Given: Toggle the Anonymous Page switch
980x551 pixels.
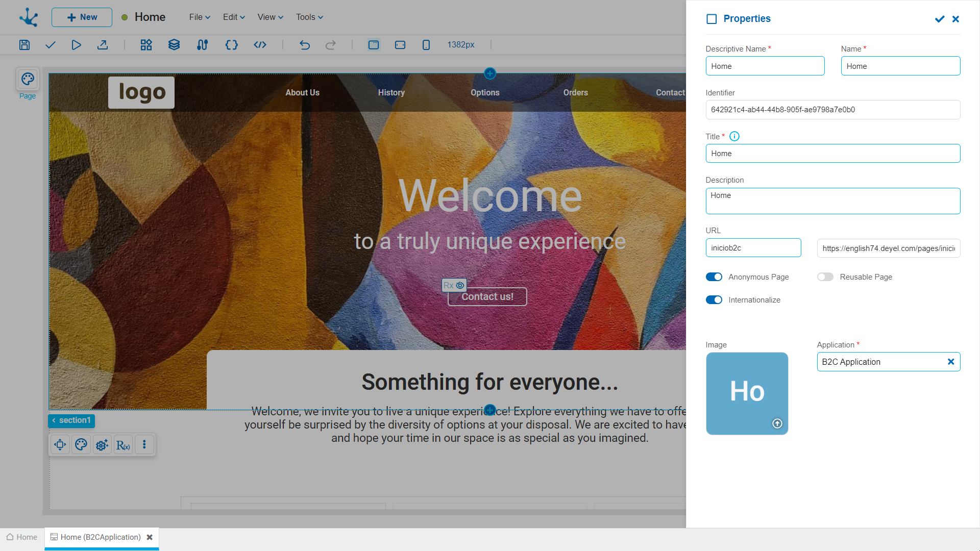Looking at the screenshot, I should pos(714,277).
